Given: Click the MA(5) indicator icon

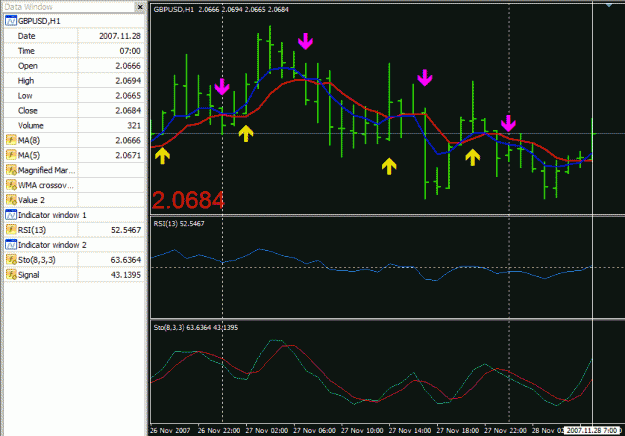Looking at the screenshot, I should coord(11,155).
